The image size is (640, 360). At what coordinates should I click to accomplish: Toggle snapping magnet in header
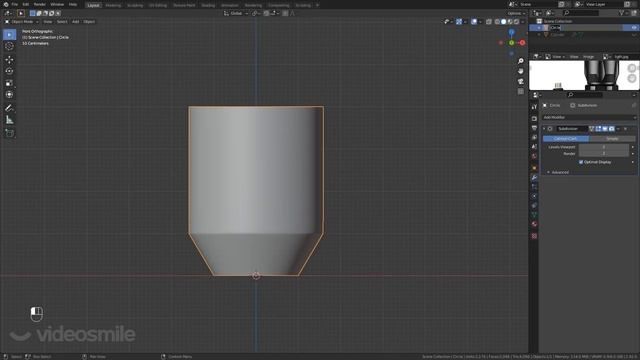(267, 13)
